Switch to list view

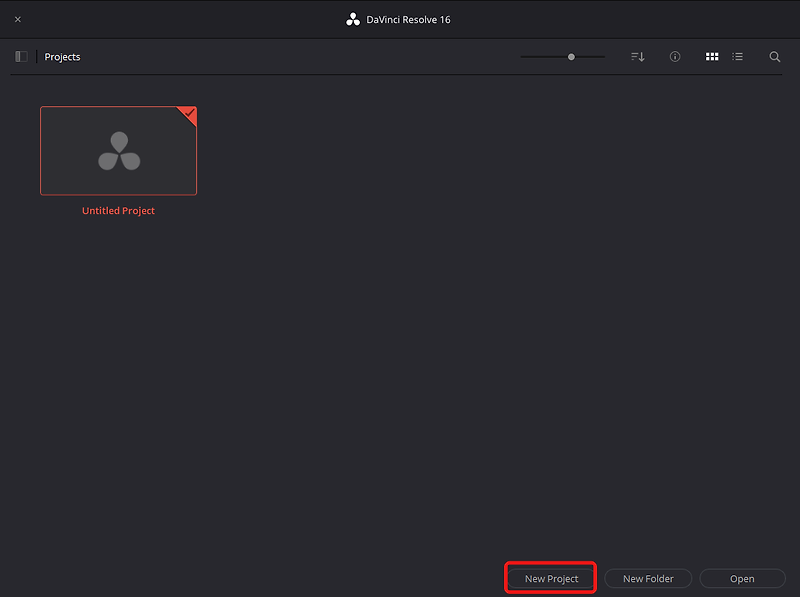point(738,57)
